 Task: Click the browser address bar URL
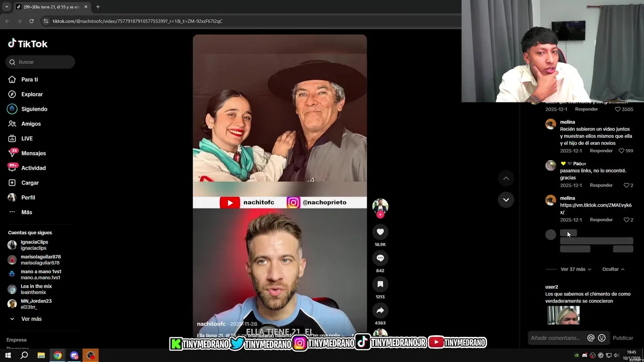pos(137,21)
